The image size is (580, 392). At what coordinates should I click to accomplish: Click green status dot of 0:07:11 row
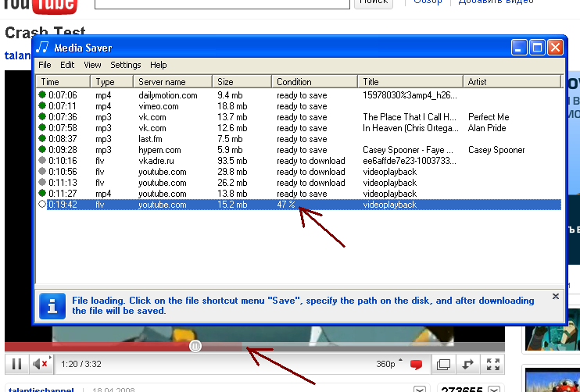(42, 105)
